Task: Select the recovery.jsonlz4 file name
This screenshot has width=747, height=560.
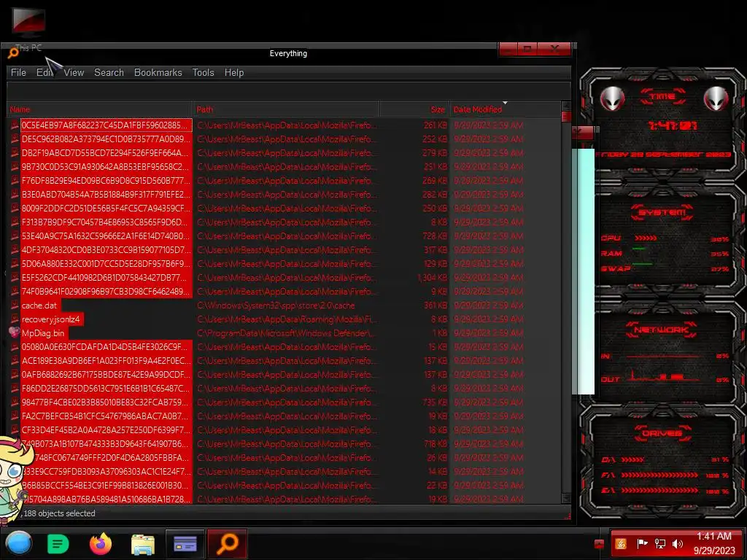Action: 50,319
